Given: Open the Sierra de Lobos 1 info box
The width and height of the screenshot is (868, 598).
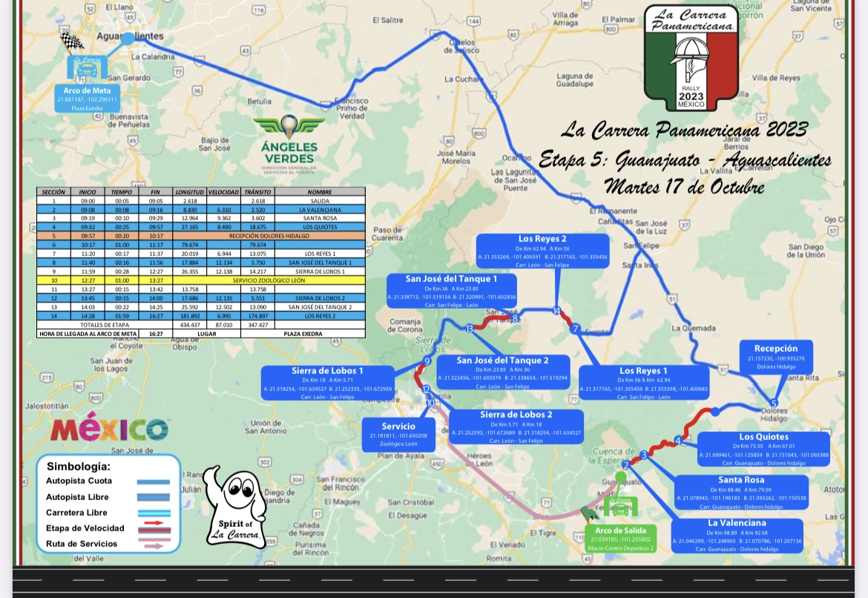Looking at the screenshot, I should pos(328,383).
